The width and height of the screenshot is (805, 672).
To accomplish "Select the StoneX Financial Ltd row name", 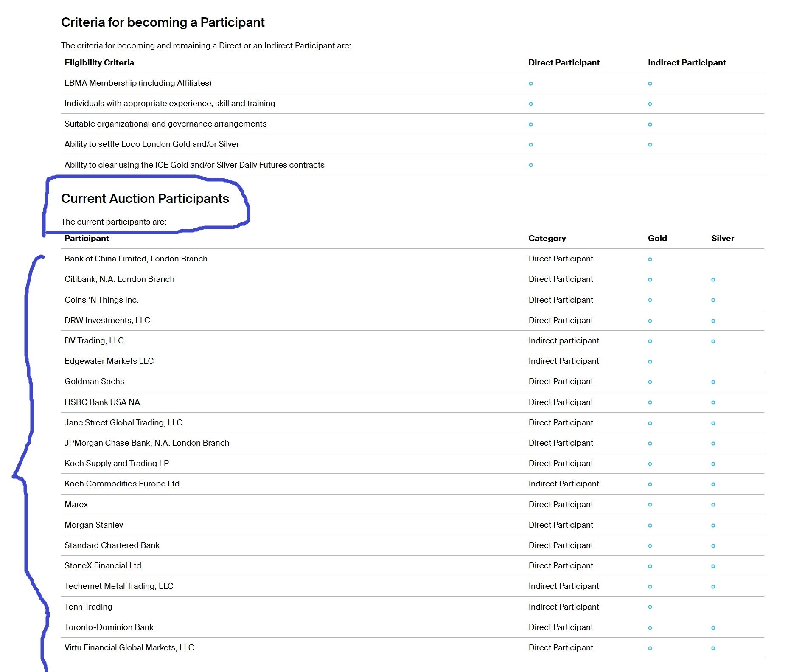I will coord(103,565).
